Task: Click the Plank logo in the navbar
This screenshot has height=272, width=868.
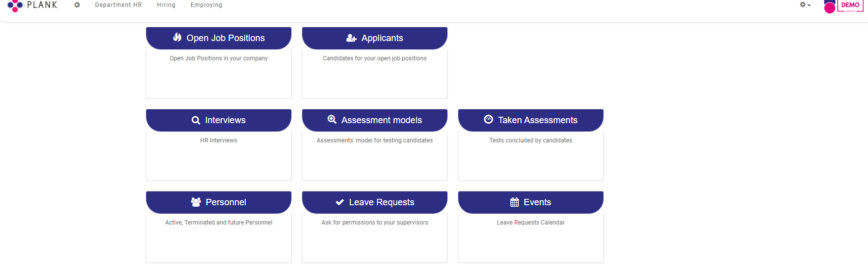Action: click(33, 5)
